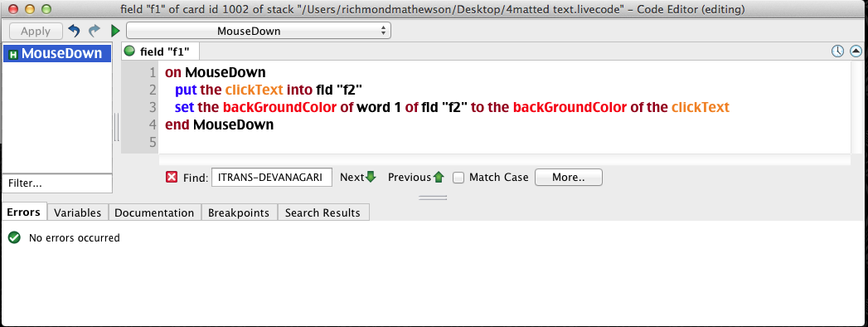Select MouseDown handler in left list

click(x=57, y=54)
